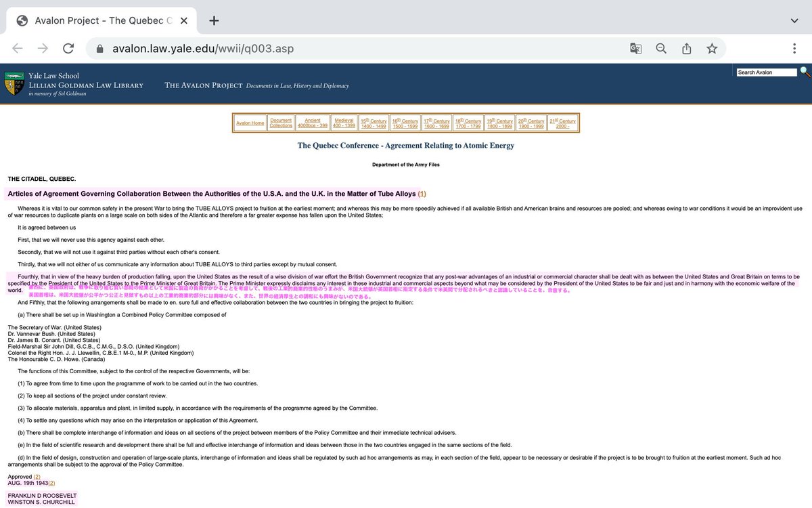Click 'Dr. Vannevar Bush. (United States)' line

(x=51, y=334)
